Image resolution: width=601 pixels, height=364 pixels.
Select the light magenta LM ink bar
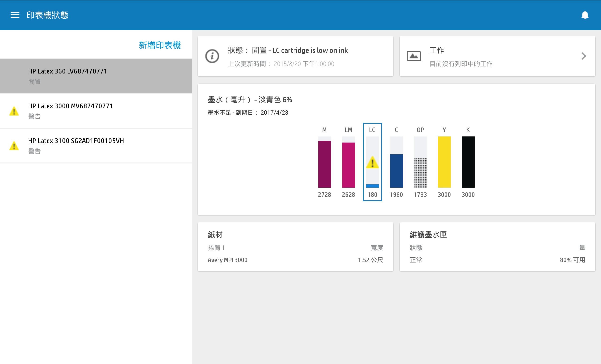(x=348, y=165)
